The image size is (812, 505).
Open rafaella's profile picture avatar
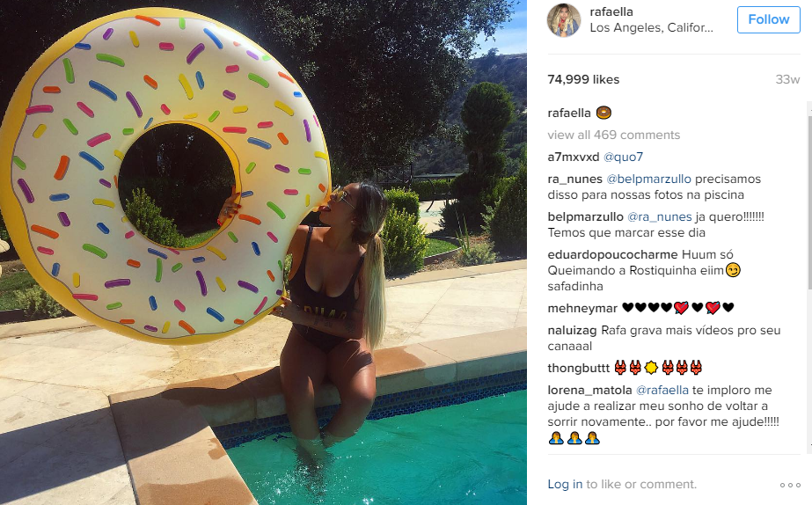click(564, 20)
